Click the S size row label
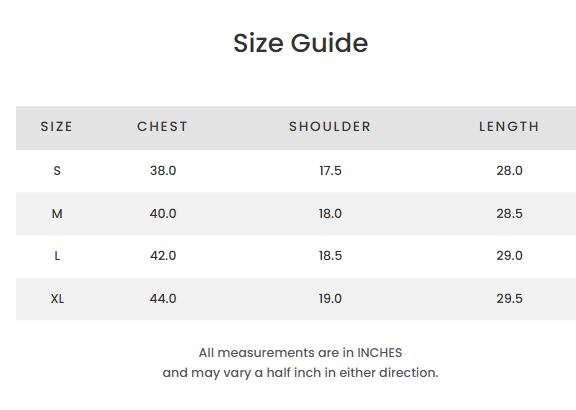 coord(57,170)
